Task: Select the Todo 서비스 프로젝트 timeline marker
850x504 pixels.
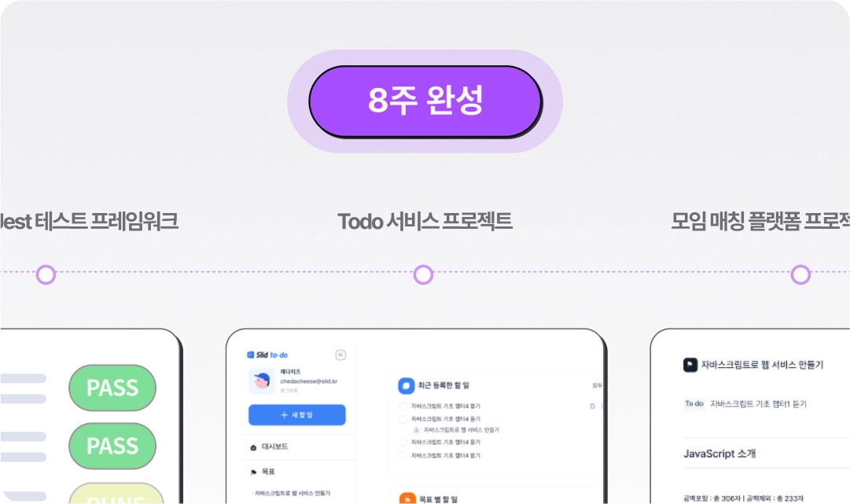Action: pos(423,274)
